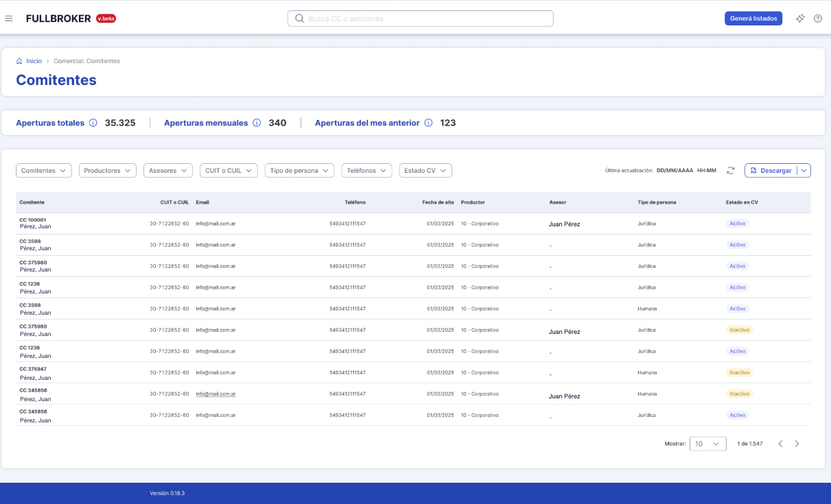The height and width of the screenshot is (504, 831).
Task: Expand the Estado CV filter
Action: [x=425, y=171]
